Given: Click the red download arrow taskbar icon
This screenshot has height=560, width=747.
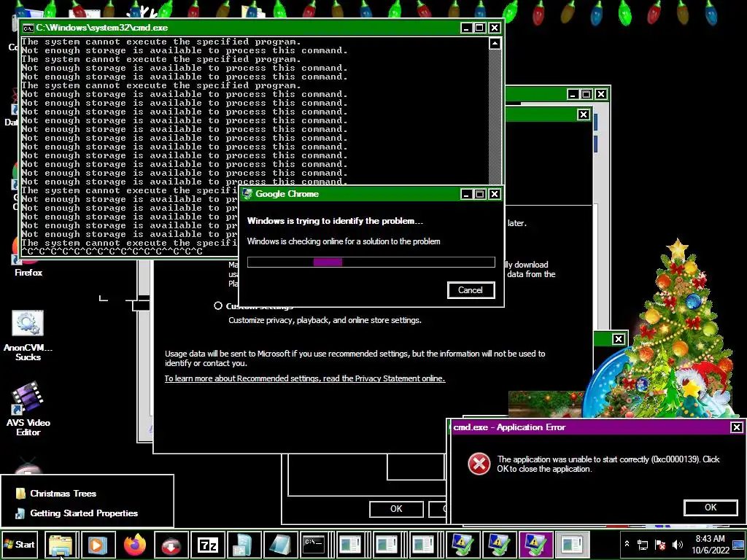Looking at the screenshot, I should [171, 544].
